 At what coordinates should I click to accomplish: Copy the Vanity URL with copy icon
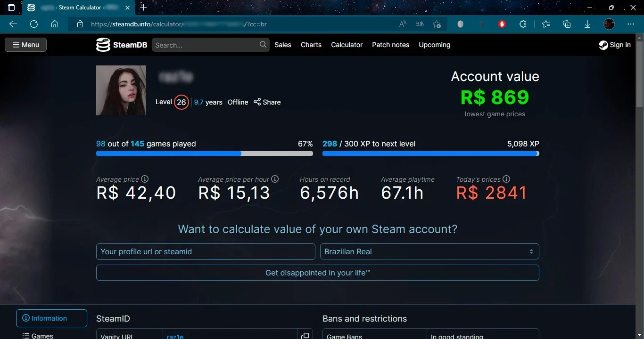(x=305, y=336)
